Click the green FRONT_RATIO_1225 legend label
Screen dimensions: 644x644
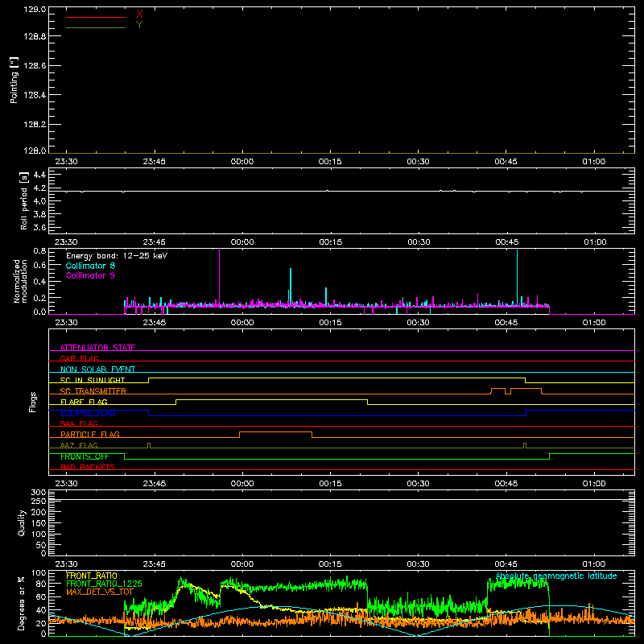(104, 584)
